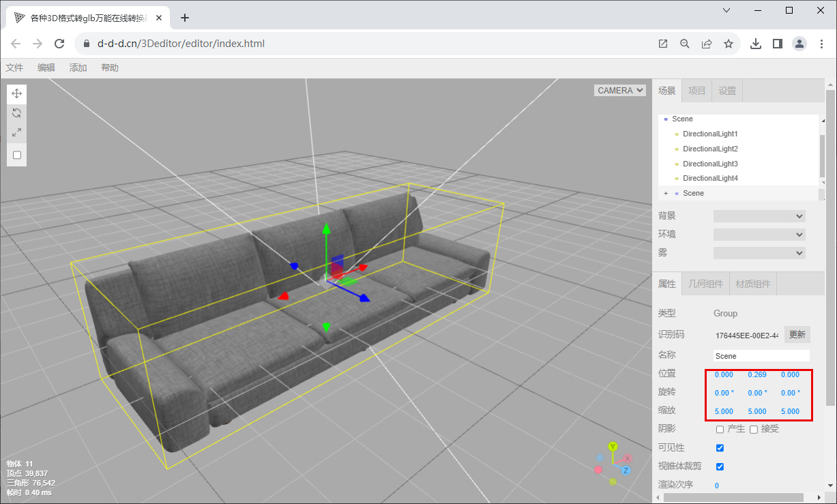
Task: Click the position X value
Action: [x=724, y=374]
